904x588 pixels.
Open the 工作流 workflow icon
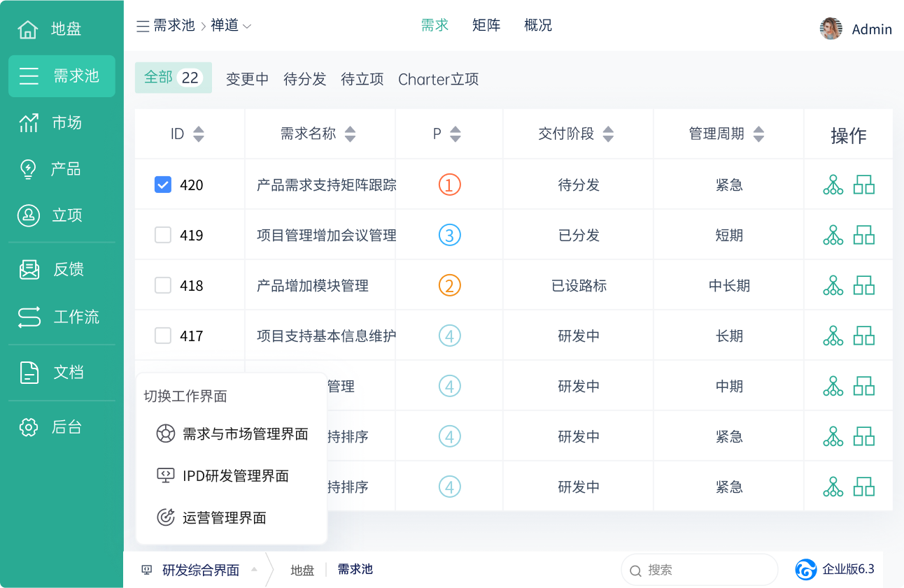click(x=29, y=317)
